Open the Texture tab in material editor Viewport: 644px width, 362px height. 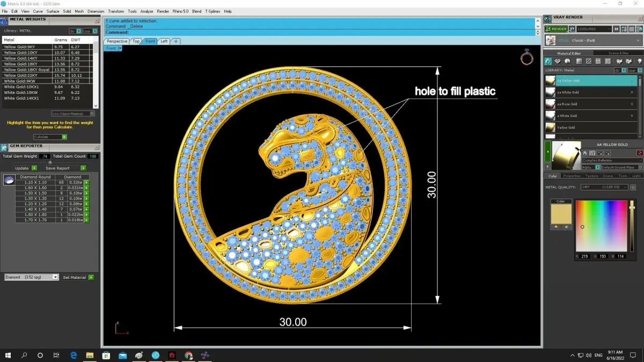591,176
